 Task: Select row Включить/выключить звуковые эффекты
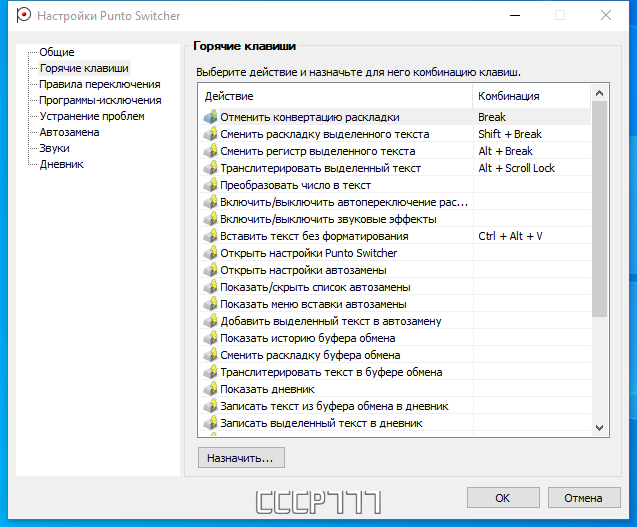tap(395, 219)
